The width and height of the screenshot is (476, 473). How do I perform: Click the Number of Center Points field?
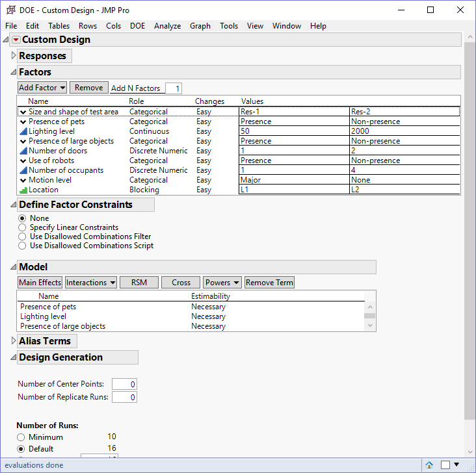point(124,384)
